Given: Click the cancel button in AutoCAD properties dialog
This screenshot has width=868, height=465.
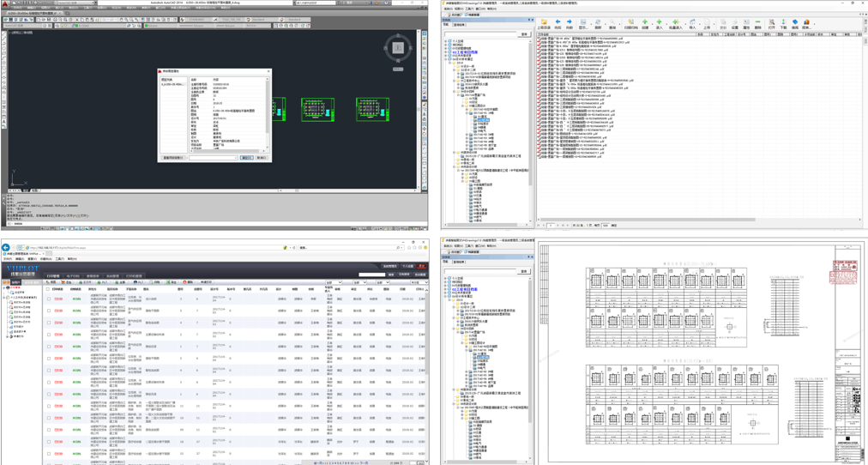Looking at the screenshot, I should click(261, 158).
